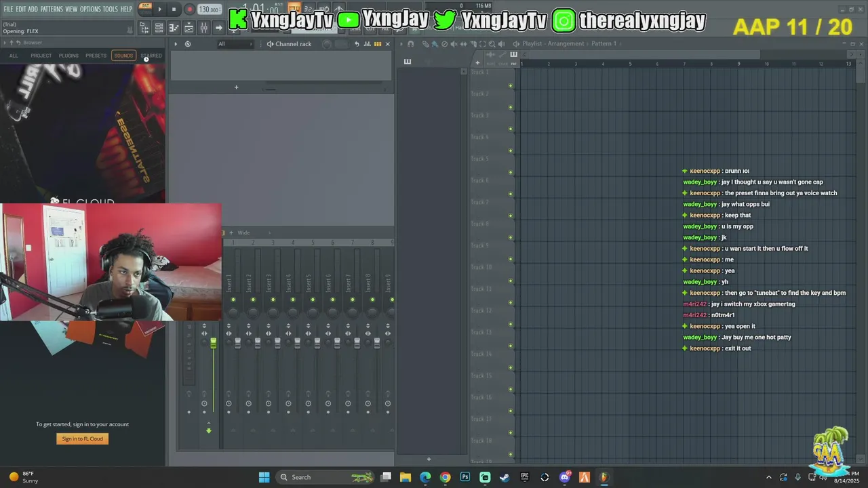
Task: Toggle Track 10 mute light
Action: coord(511,281)
